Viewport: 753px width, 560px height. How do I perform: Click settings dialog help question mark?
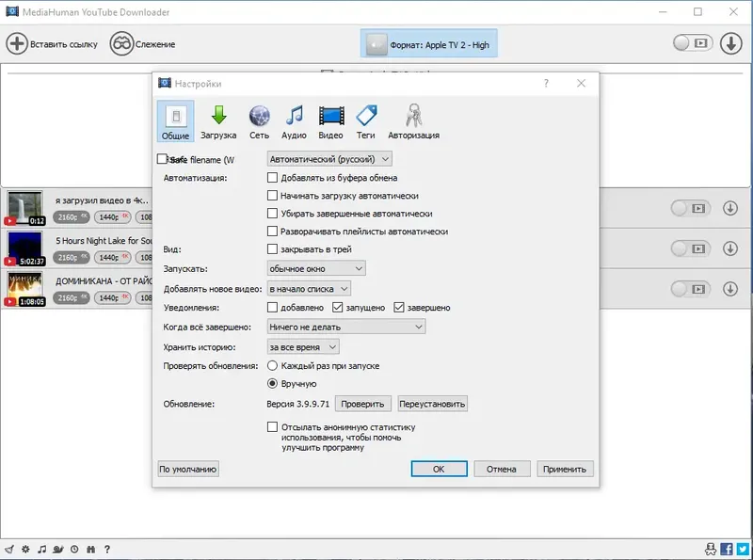546,83
